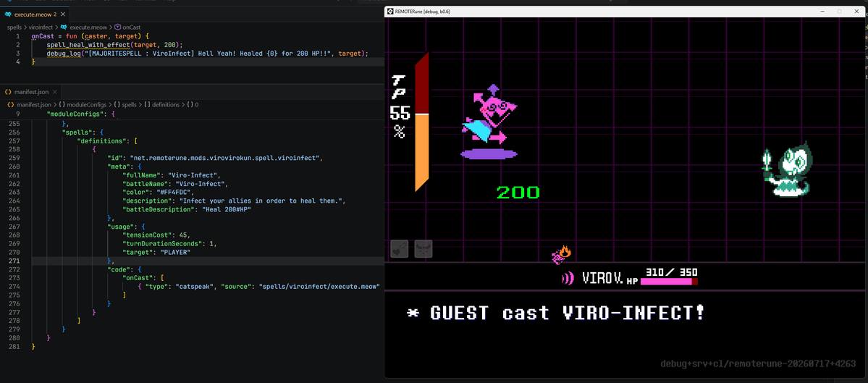This screenshot has width=868, height=383.
Task: Click the greyed-out horned face button
Action: click(x=424, y=248)
